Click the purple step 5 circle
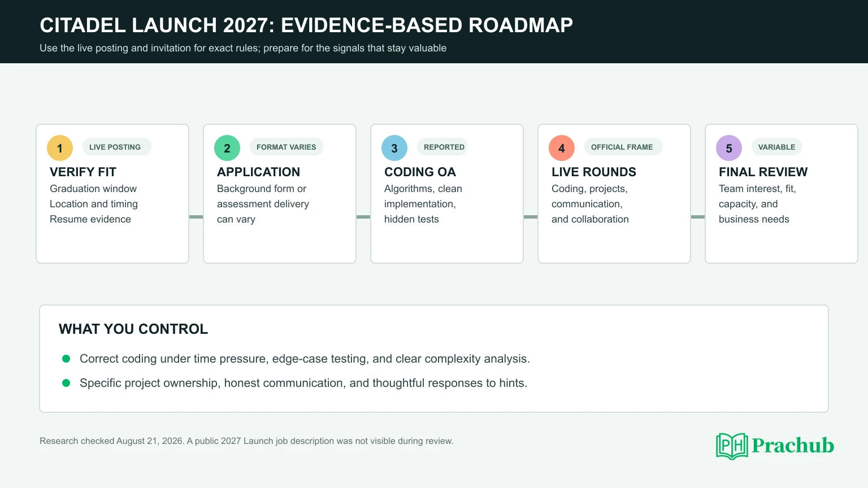The width and height of the screenshot is (868, 488). click(x=729, y=148)
